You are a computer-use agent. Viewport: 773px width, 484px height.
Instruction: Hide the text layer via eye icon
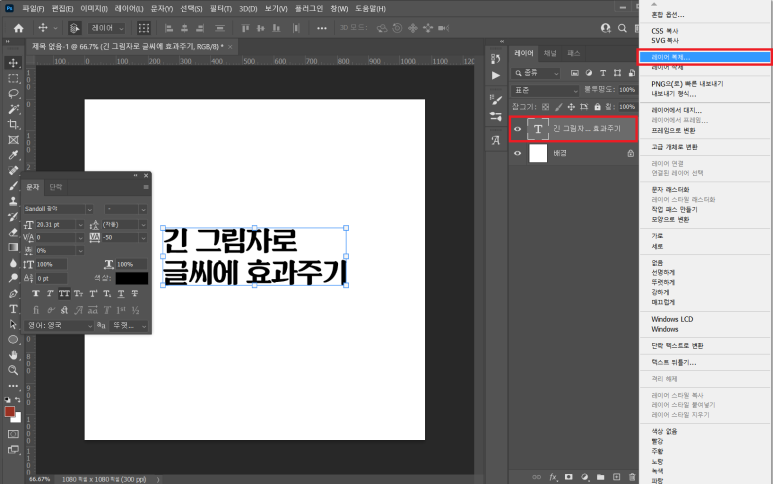tap(517, 129)
